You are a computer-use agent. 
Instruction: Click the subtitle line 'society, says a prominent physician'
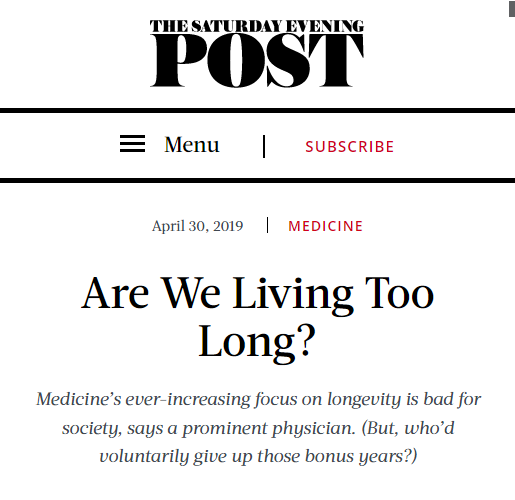pos(258,428)
